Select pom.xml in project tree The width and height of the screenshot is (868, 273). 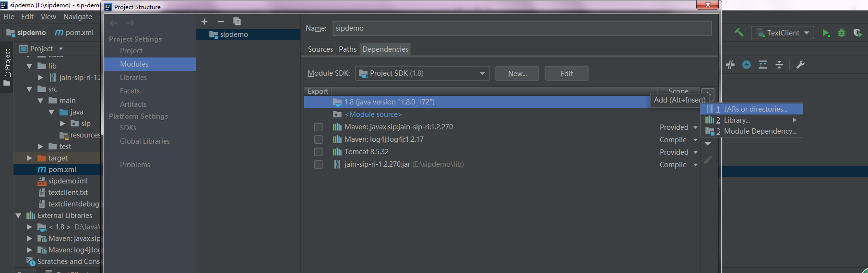[x=57, y=170]
